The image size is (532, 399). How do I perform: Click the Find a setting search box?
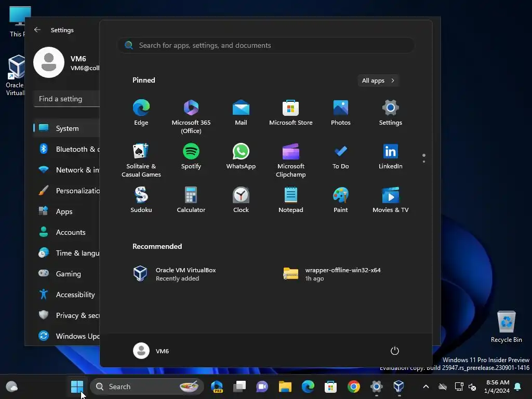coord(67,99)
